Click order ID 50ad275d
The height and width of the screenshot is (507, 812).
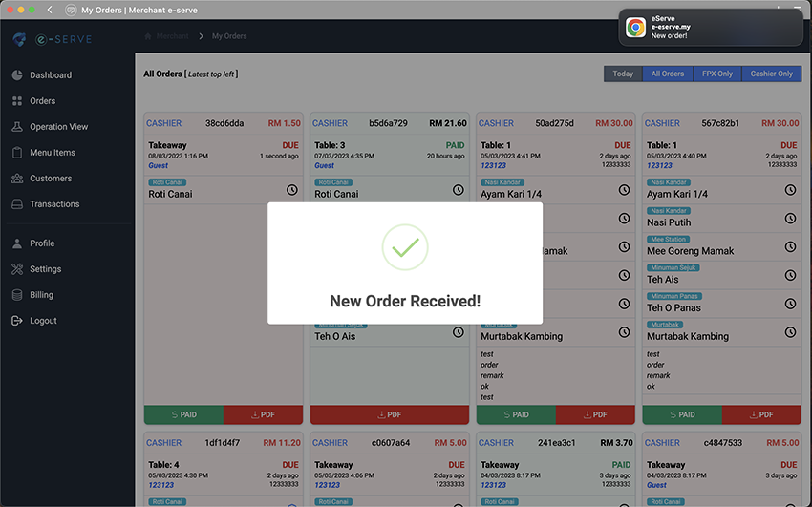pyautogui.click(x=555, y=123)
